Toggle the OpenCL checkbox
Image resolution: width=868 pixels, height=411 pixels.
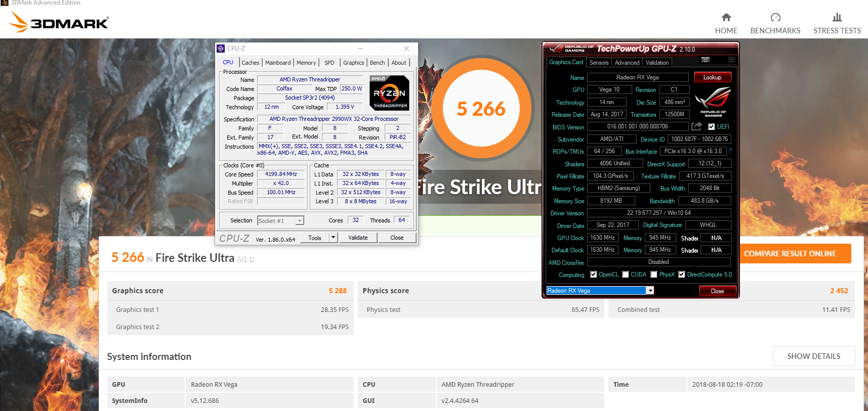(x=593, y=275)
